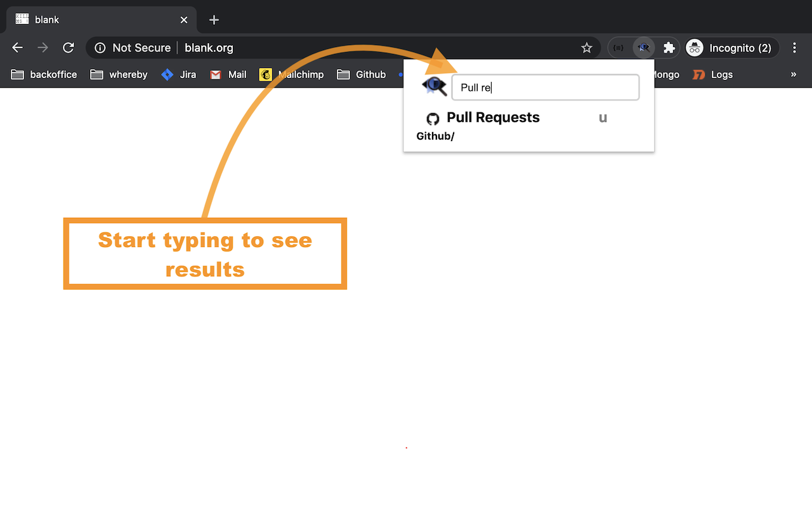Click the Incognito profile icon

pos(693,47)
